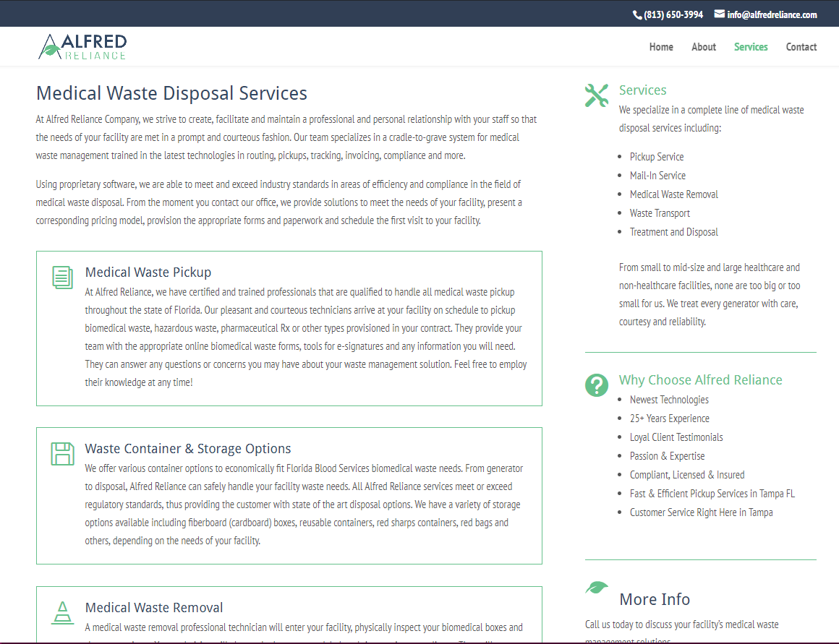The image size is (839, 644).
Task: Click the info@alfredreliance.com email link
Action: (x=772, y=14)
